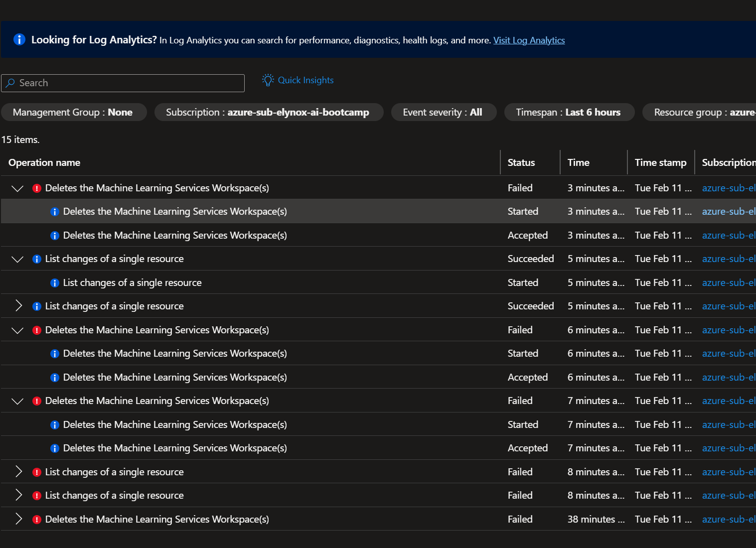Screen dimensions: 756x548
Task: Click the info icon on the Started row from 7 minutes ago
Action: [x=55, y=425]
